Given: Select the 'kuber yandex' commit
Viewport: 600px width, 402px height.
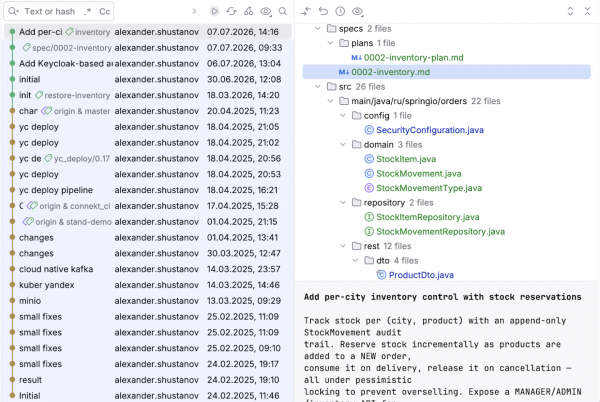Looking at the screenshot, I should tap(147, 285).
